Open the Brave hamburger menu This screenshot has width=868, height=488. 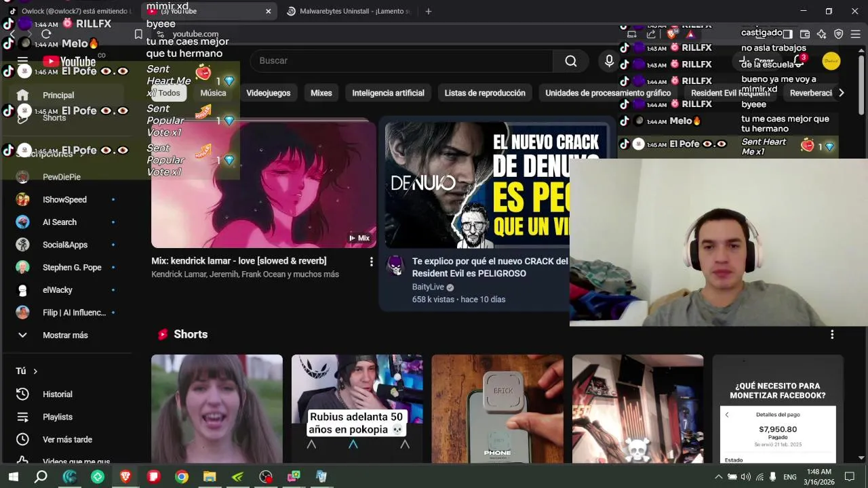tap(855, 34)
